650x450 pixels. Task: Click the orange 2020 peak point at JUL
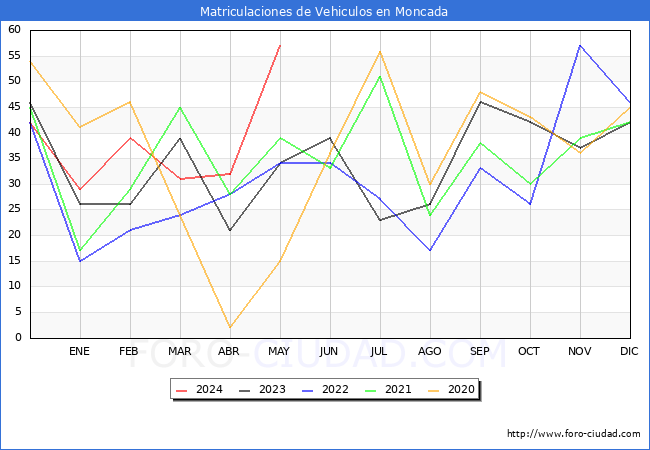[x=380, y=51]
